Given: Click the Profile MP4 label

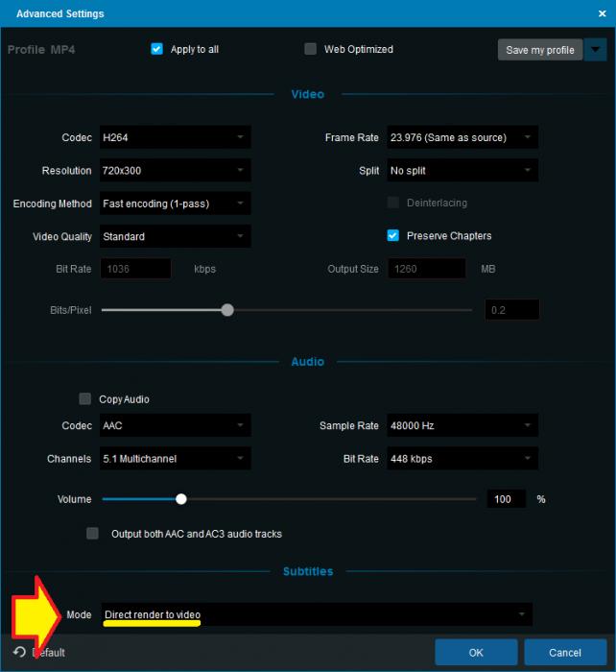Looking at the screenshot, I should [x=41, y=50].
